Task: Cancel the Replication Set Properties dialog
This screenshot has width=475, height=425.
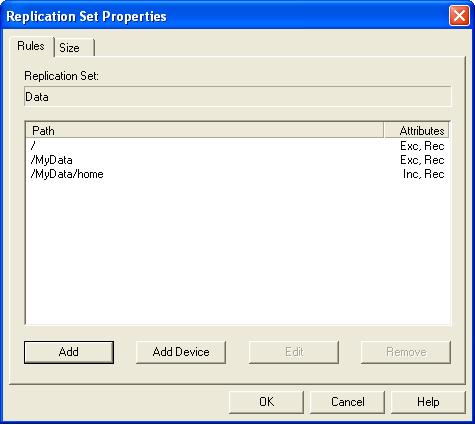Action: [348, 402]
